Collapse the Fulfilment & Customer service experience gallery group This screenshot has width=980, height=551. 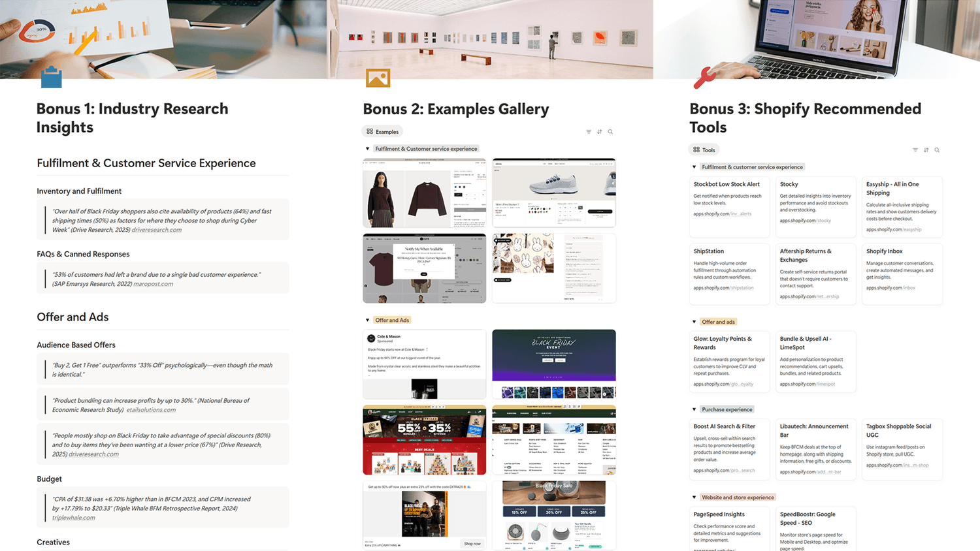tap(367, 149)
